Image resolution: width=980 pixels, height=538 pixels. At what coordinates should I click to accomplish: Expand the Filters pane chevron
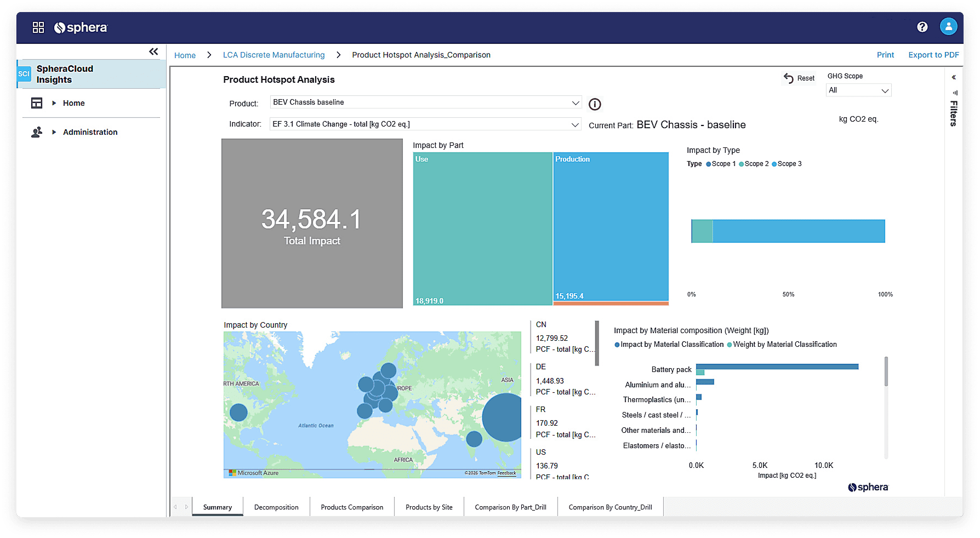(954, 77)
